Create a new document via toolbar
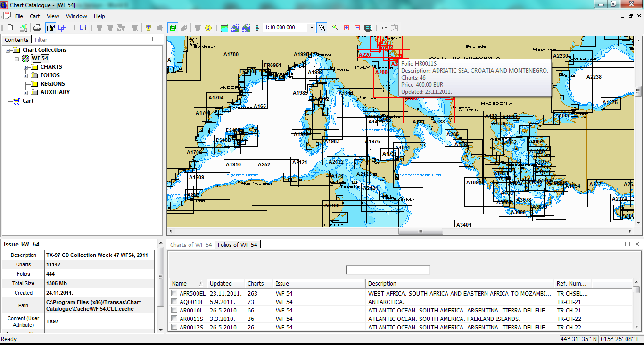Screen dimensions: 644x345 [x=9, y=27]
